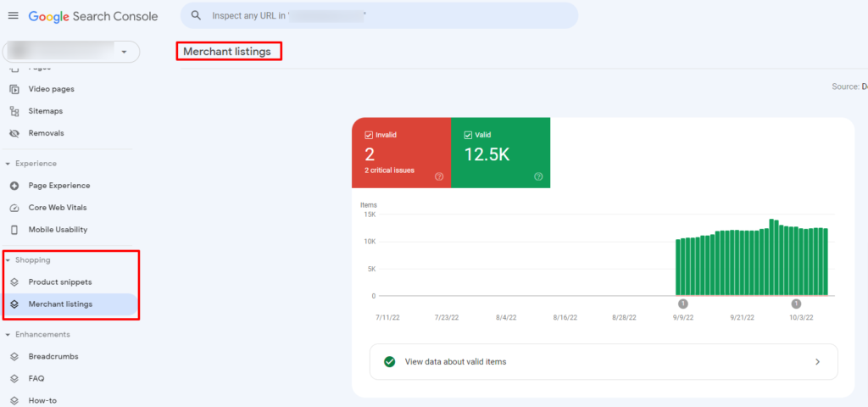This screenshot has height=407, width=868.
Task: Click the search magnifier icon
Action: 196,15
